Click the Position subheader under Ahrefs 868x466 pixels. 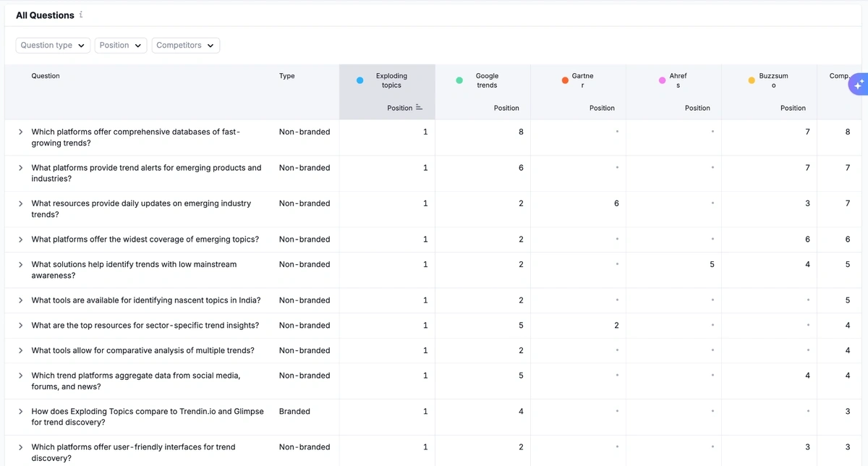click(697, 108)
